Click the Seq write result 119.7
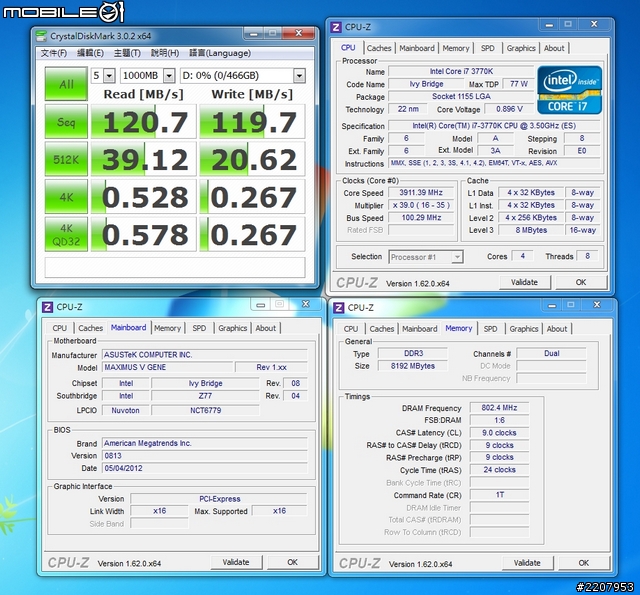The width and height of the screenshot is (640, 595). pyautogui.click(x=252, y=122)
